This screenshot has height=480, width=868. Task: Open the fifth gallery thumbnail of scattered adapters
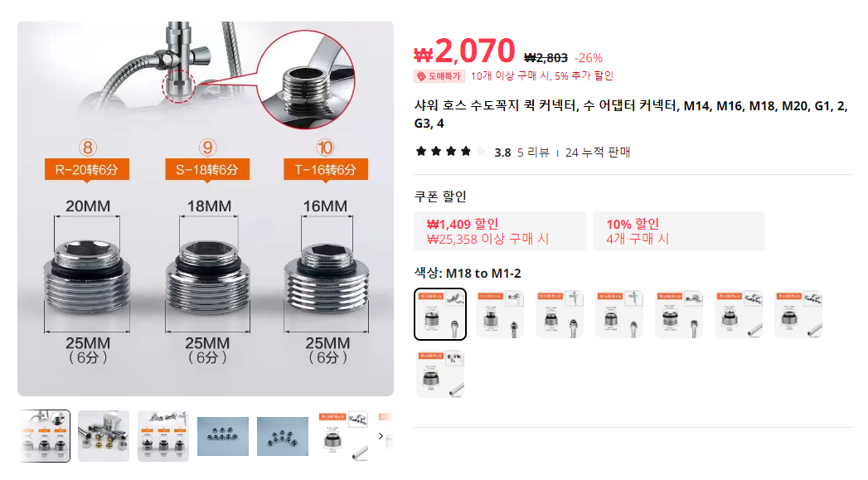click(283, 436)
